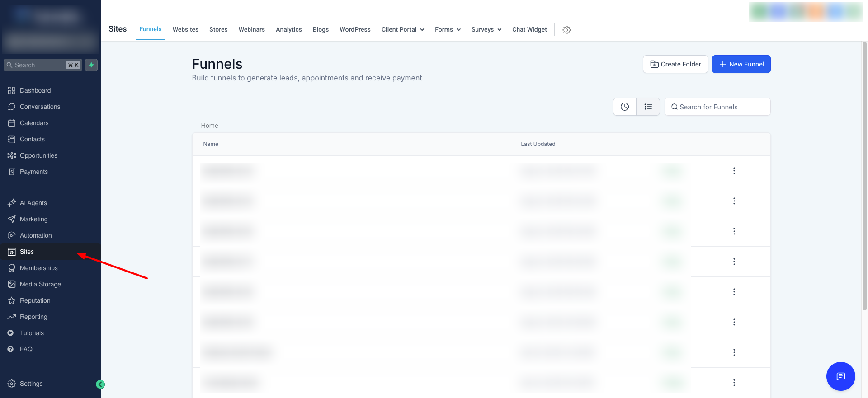
Task: Open Media Storage in the sidebar
Action: tap(40, 284)
